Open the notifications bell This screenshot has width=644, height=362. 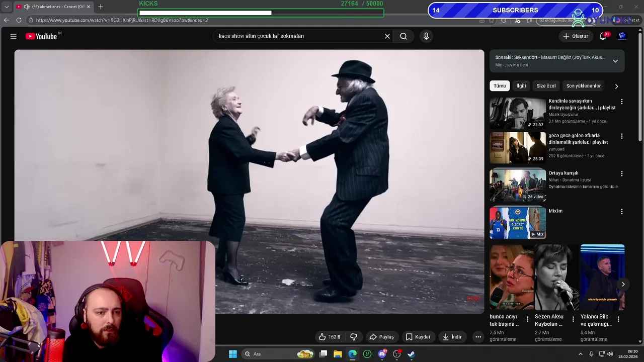603,36
